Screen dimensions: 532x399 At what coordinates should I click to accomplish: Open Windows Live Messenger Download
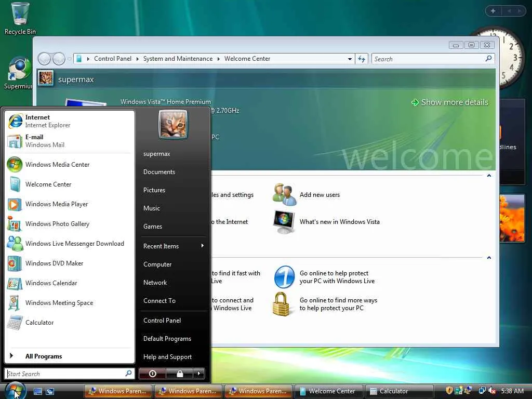click(x=70, y=243)
